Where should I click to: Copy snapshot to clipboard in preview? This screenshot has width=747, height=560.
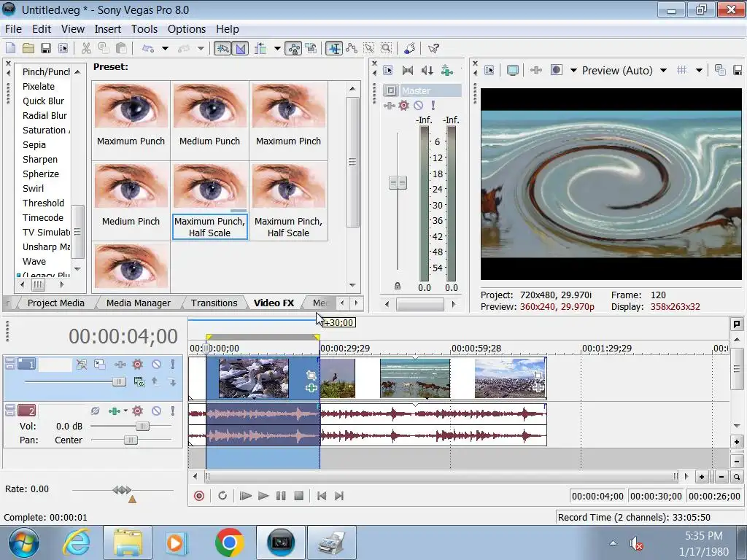pos(720,70)
